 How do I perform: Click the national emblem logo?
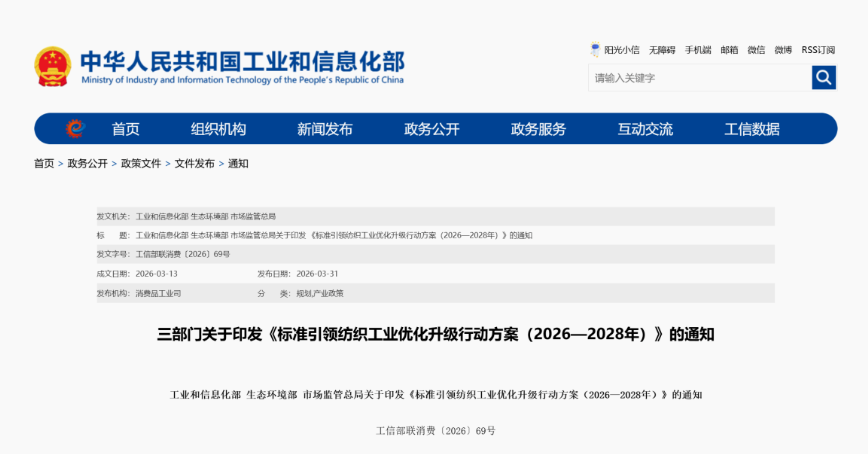pos(52,66)
